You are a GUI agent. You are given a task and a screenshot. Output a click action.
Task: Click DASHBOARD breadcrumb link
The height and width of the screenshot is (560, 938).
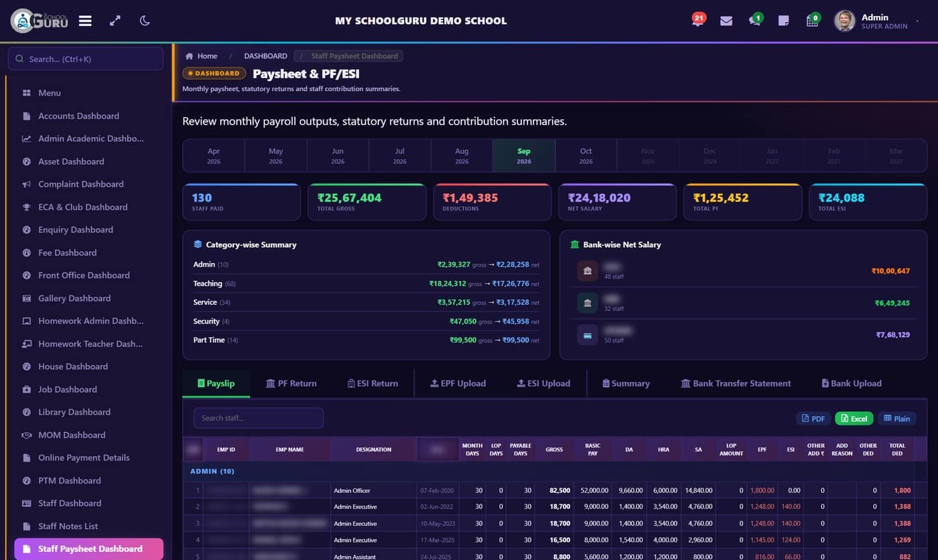[x=265, y=56]
